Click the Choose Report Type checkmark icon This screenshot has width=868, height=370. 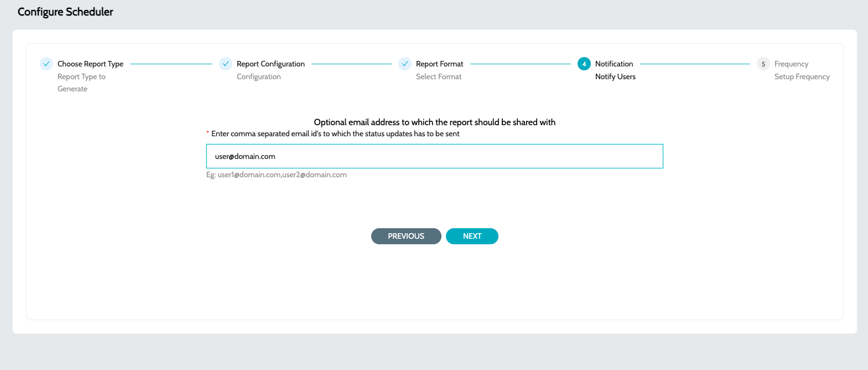(x=46, y=64)
